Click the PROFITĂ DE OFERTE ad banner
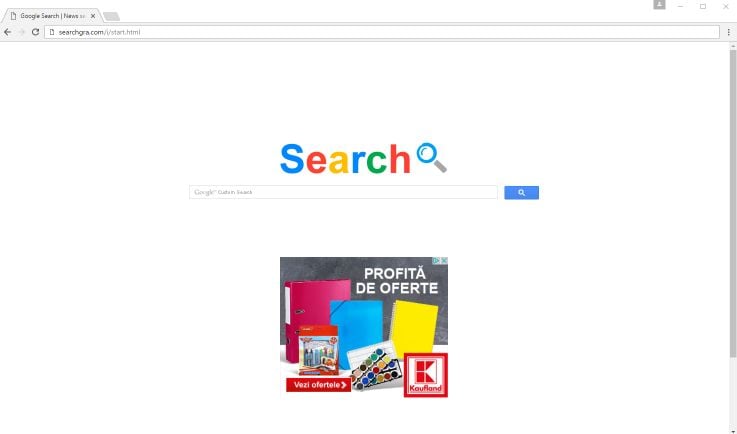This screenshot has height=434, width=737. 364,327
